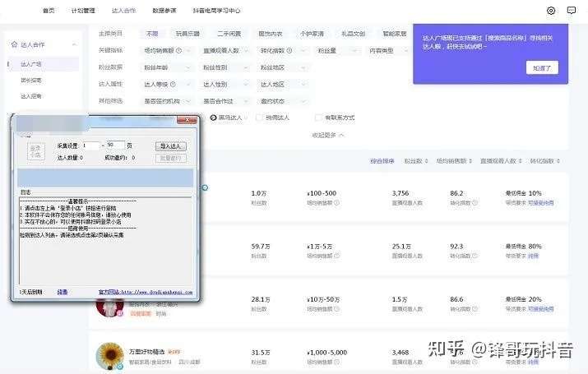Open the 转化指数 filter dropdown

283,50
